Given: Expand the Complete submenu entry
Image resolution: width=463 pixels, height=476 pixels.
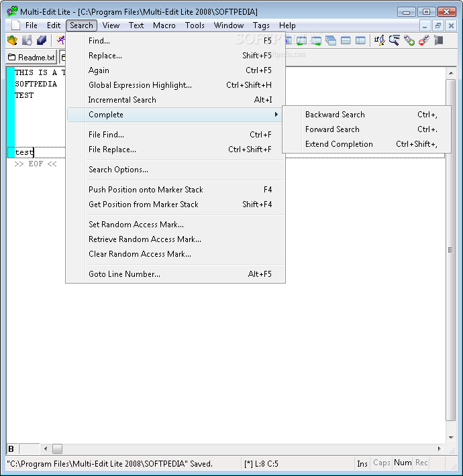Looking at the screenshot, I should (176, 115).
